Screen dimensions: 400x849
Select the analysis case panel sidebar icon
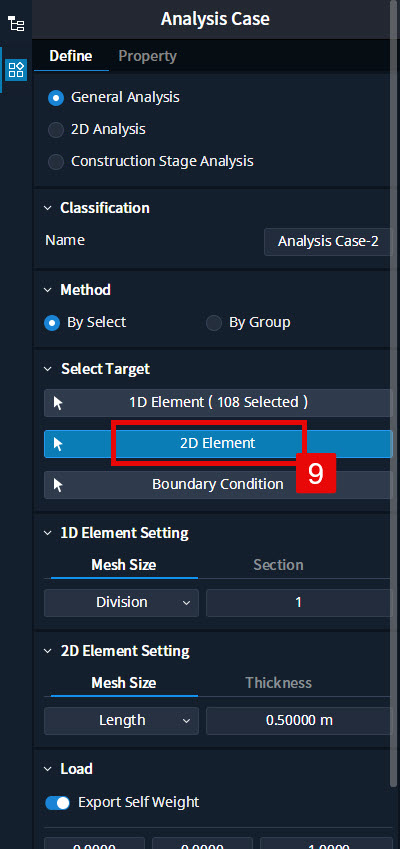(x=16, y=70)
